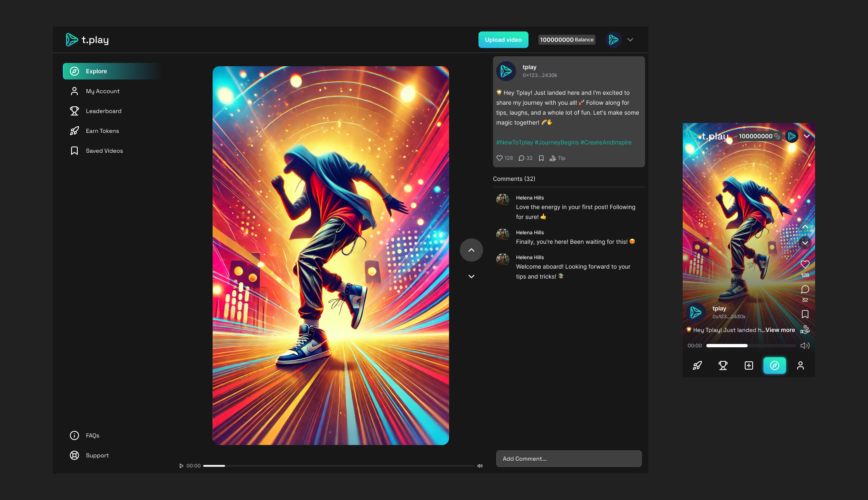Go to next video with down chevron

click(471, 276)
